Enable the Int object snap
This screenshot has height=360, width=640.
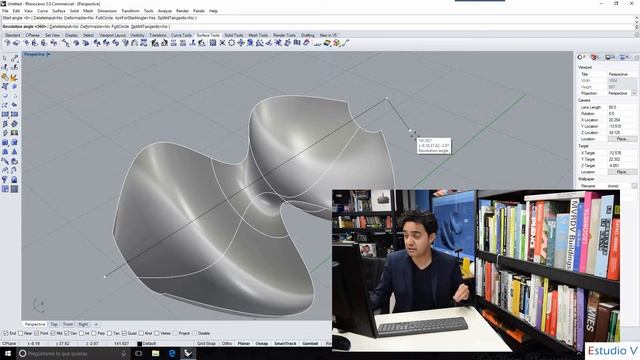[x=81, y=333]
